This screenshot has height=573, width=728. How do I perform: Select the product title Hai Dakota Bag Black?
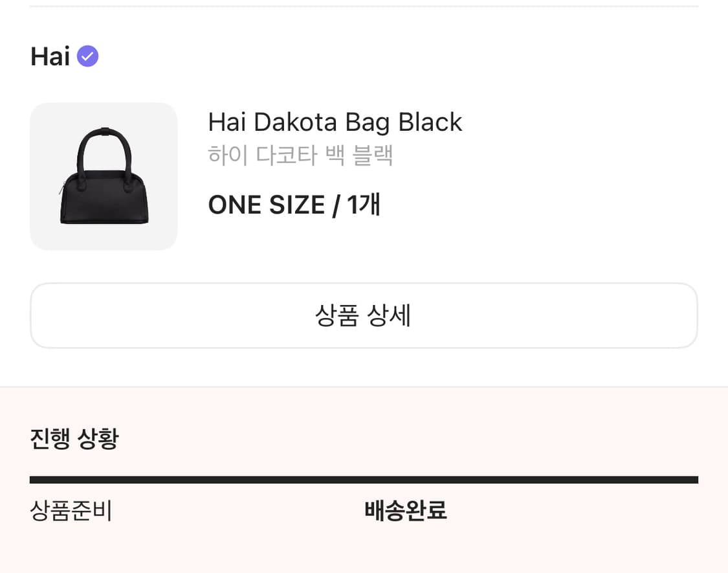[x=335, y=122]
